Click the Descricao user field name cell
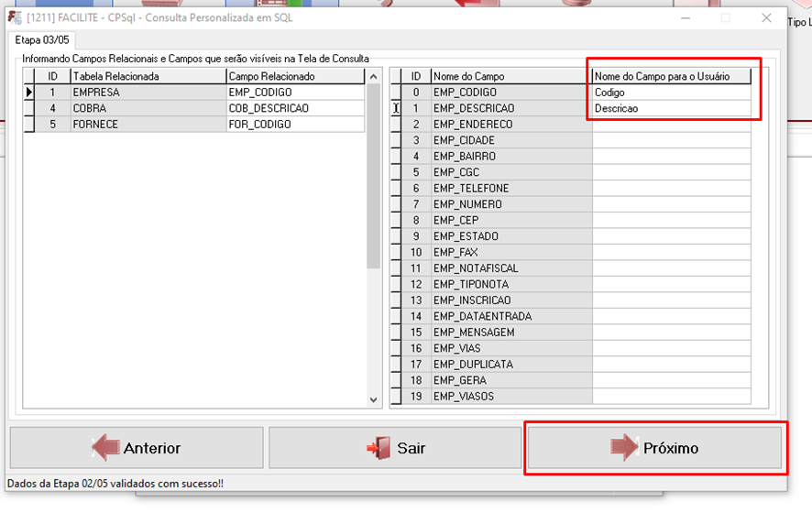Viewport: 812px width, 513px height. 671,108
